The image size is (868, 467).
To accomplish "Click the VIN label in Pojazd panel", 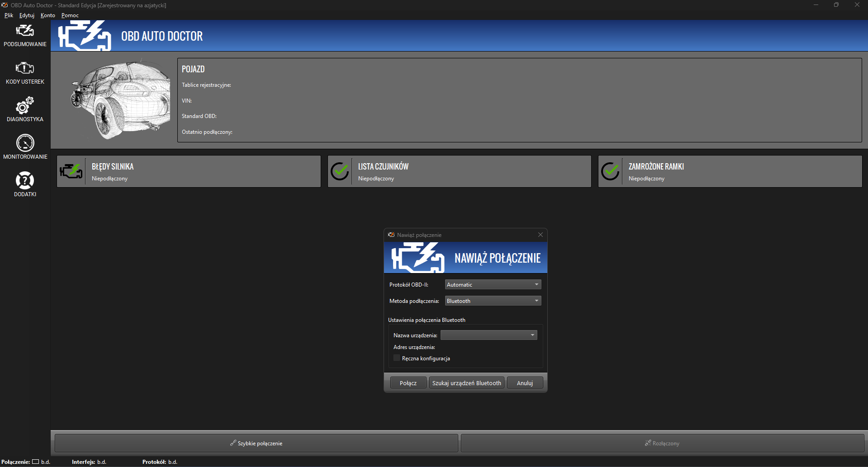I will (x=187, y=101).
